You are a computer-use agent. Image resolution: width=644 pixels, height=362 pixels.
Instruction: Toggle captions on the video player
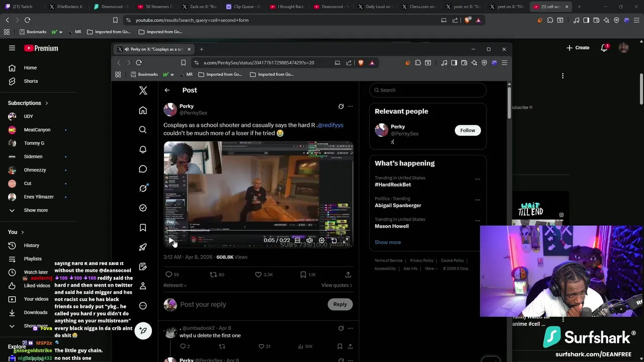coord(297,240)
